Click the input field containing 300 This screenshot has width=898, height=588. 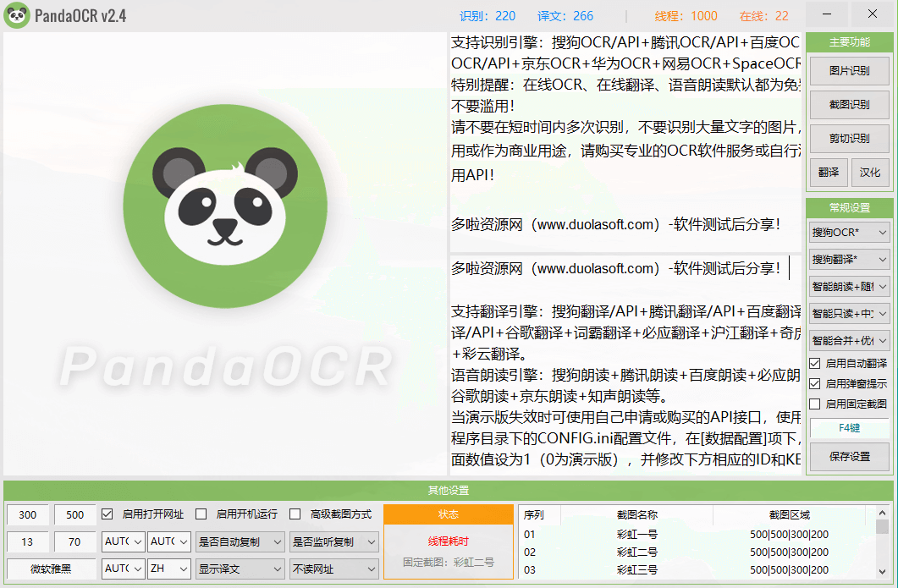pyautogui.click(x=27, y=514)
